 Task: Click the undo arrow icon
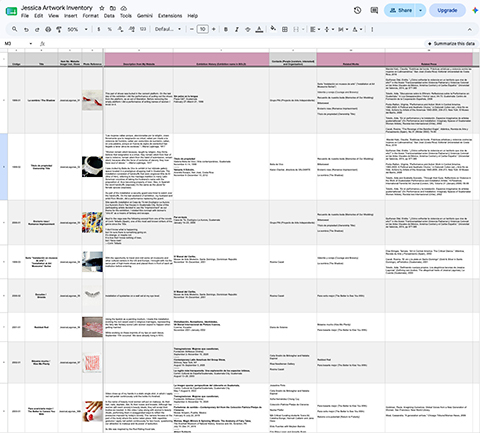pyautogui.click(x=26, y=29)
